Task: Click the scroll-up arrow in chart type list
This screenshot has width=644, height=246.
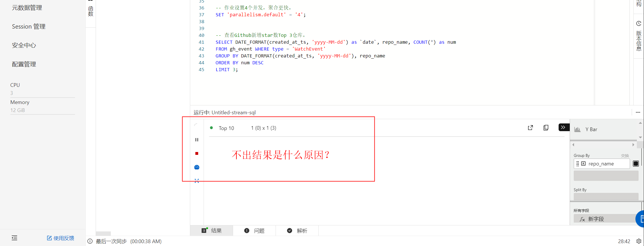Action: (x=640, y=123)
